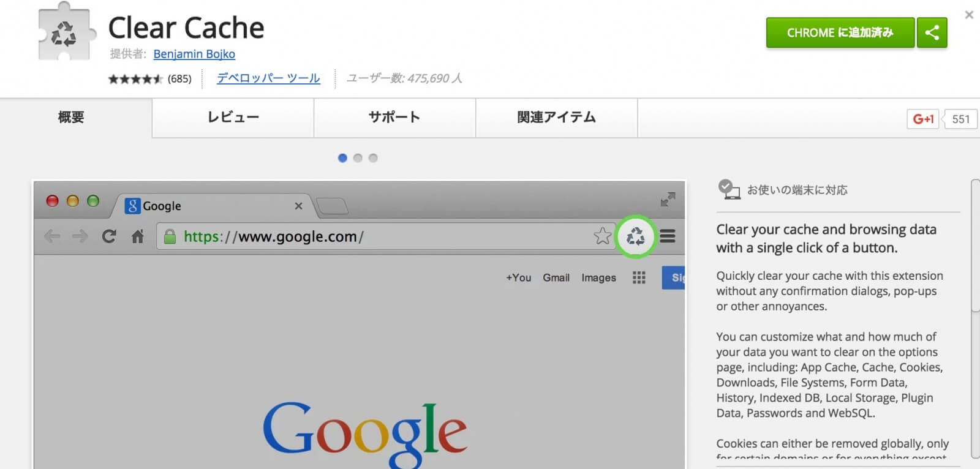Select the second carousel dot
The height and width of the screenshot is (469, 980).
click(x=358, y=158)
